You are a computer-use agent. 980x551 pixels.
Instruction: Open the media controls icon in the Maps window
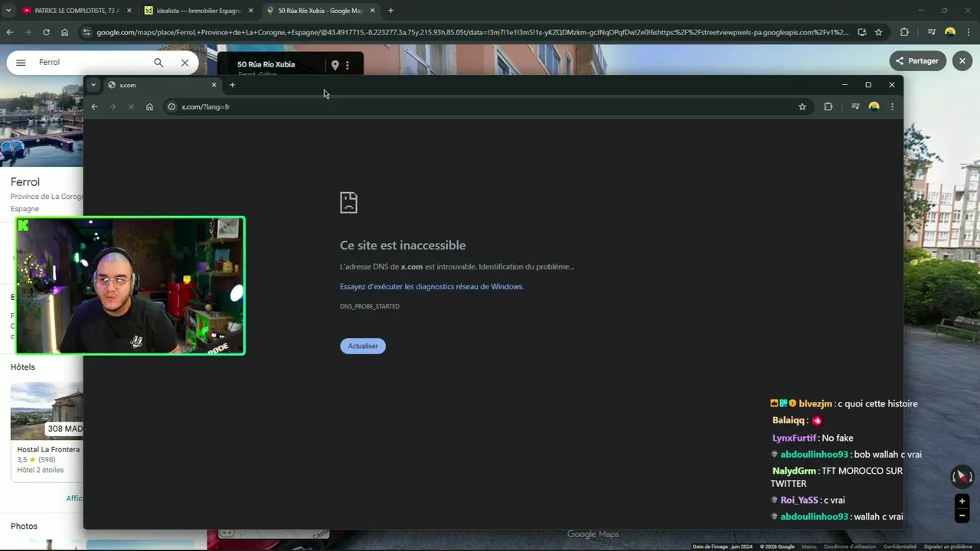point(931,32)
